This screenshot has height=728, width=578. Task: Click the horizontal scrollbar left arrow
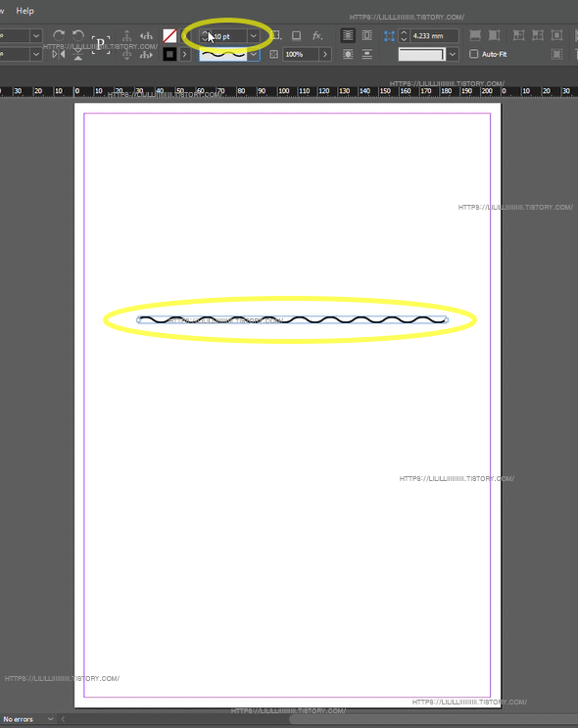tap(63, 719)
